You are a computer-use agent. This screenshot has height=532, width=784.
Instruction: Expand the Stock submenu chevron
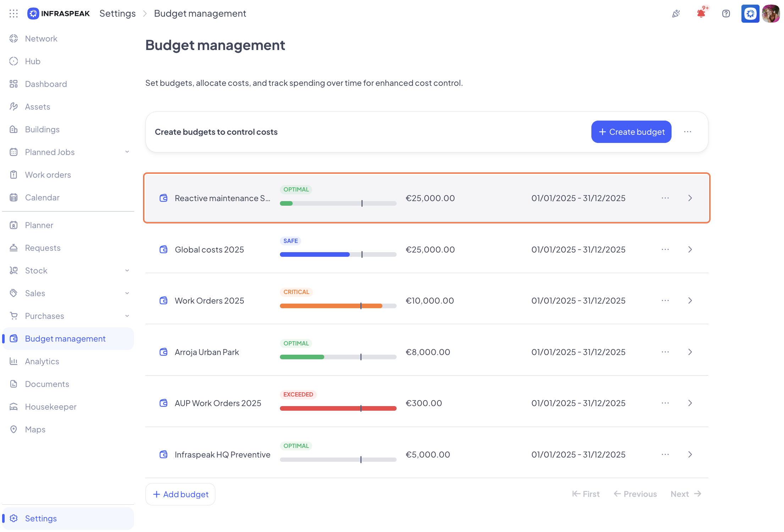[x=127, y=270]
